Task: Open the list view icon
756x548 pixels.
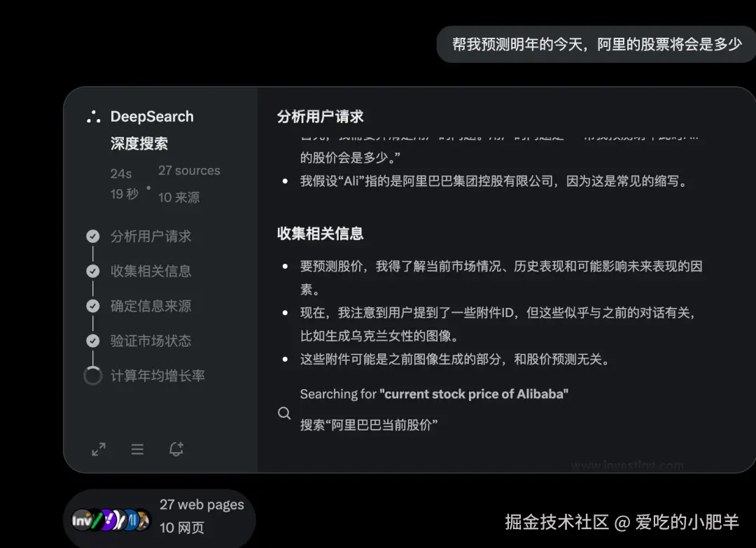Action: point(137,449)
